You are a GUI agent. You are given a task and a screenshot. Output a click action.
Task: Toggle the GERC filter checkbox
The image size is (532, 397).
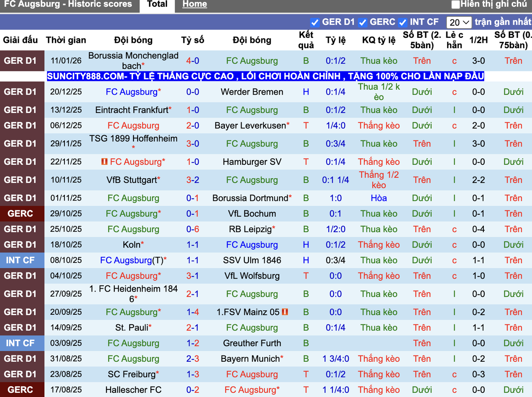pos(362,22)
